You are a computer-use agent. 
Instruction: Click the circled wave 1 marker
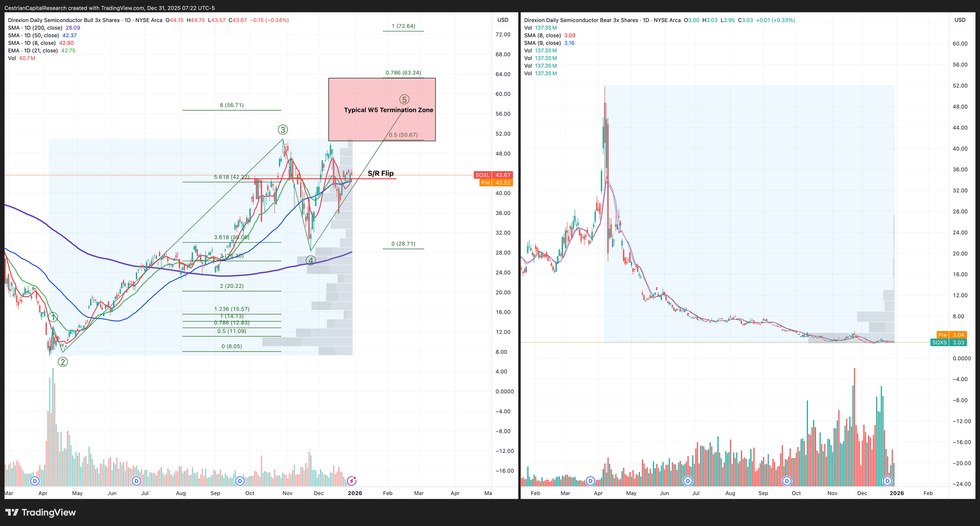53,317
